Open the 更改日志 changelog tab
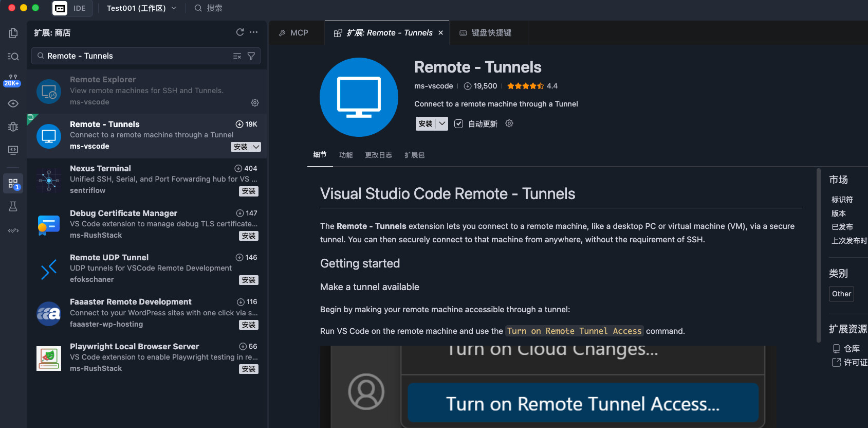Screen dimensions: 868x428 [x=378, y=155]
